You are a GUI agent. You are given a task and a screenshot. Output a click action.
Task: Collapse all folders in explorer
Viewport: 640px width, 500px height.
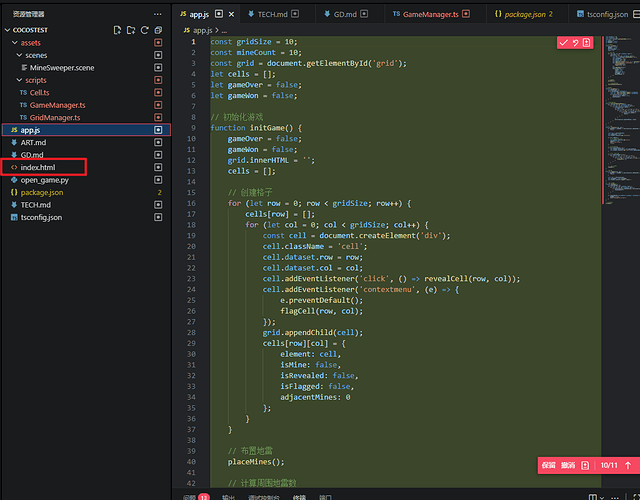point(158,30)
